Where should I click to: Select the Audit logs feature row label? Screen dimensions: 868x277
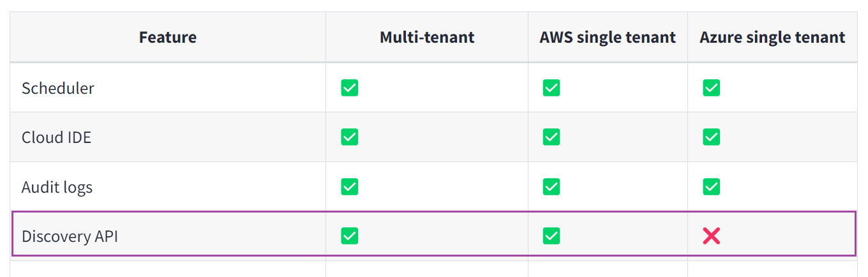[x=57, y=187]
